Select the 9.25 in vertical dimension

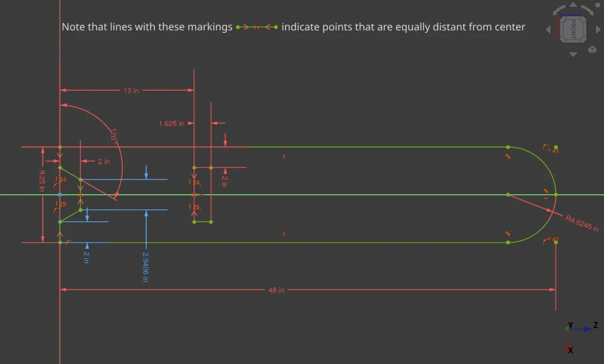tap(42, 181)
